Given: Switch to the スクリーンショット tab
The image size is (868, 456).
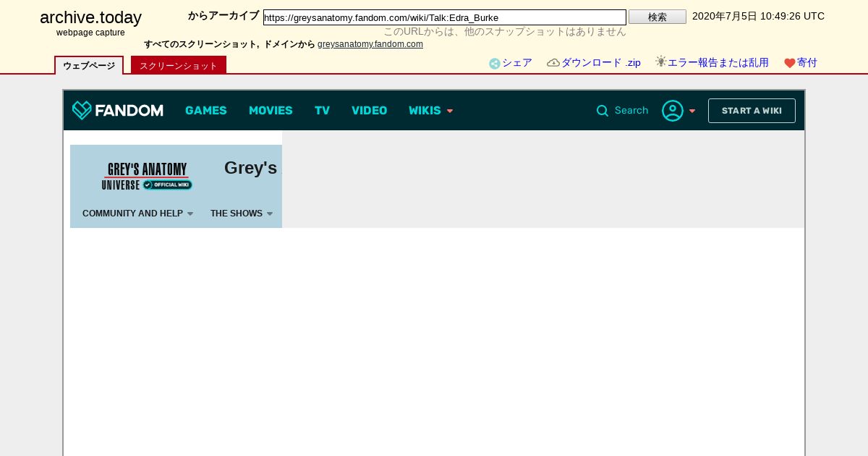Looking at the screenshot, I should [x=179, y=65].
